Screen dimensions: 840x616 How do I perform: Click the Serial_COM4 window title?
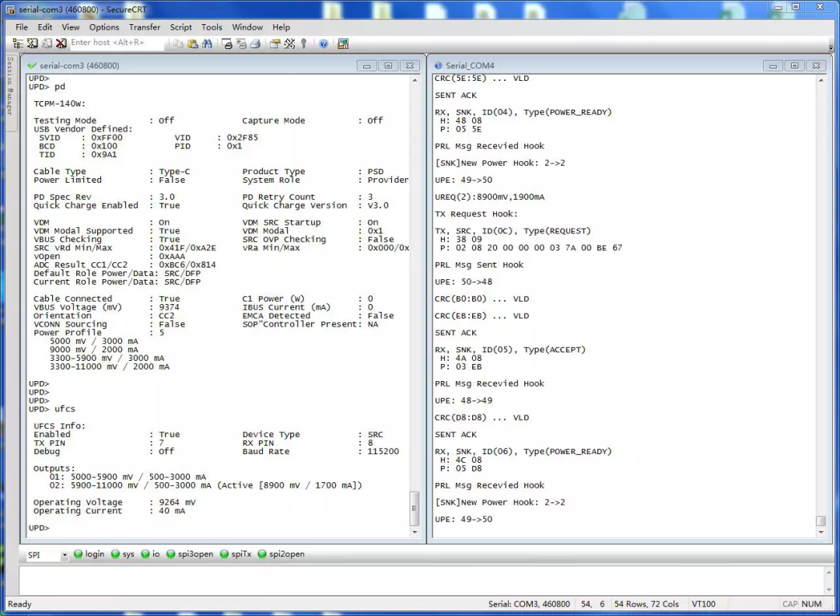pos(470,65)
